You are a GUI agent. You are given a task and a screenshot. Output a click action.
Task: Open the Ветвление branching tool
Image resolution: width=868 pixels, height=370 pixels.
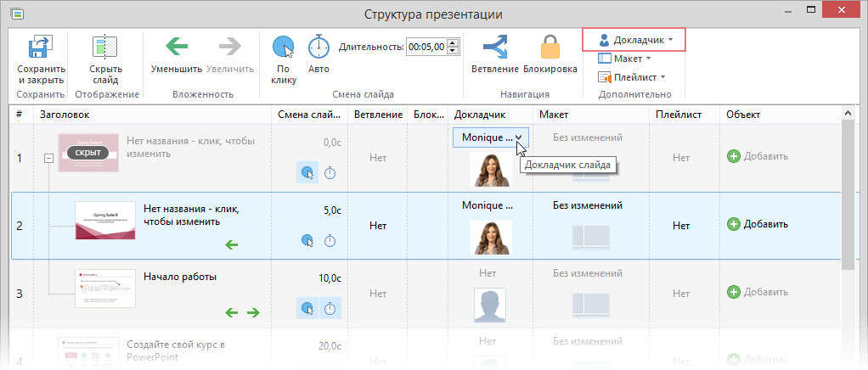495,47
